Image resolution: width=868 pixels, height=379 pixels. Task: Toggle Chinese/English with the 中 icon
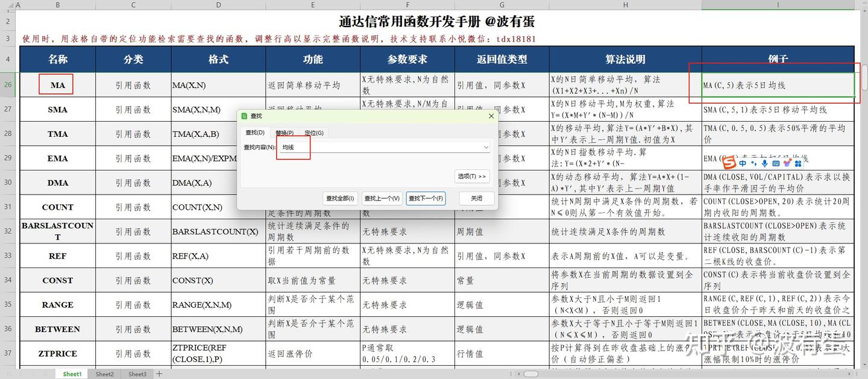[x=743, y=163]
